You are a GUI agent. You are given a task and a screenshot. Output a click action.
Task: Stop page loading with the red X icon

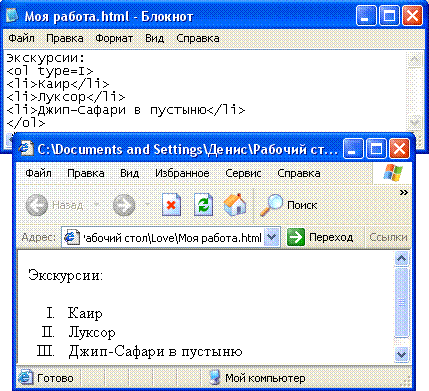(171, 205)
